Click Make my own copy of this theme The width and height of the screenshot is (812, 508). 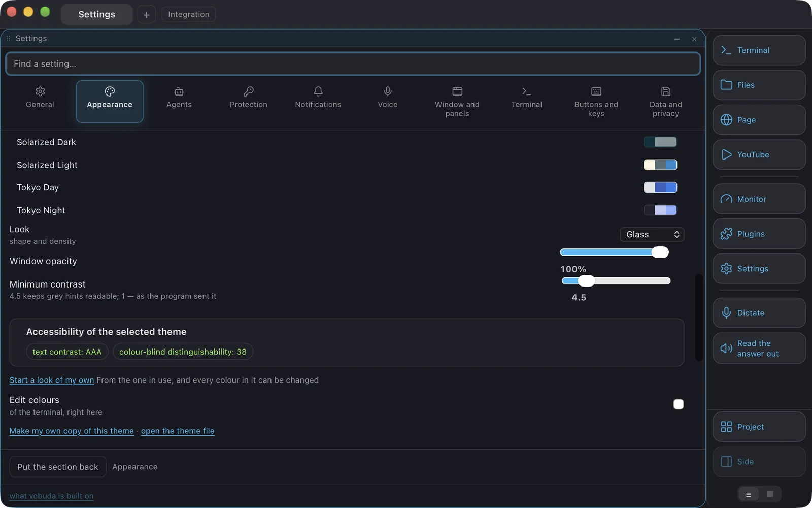click(72, 431)
